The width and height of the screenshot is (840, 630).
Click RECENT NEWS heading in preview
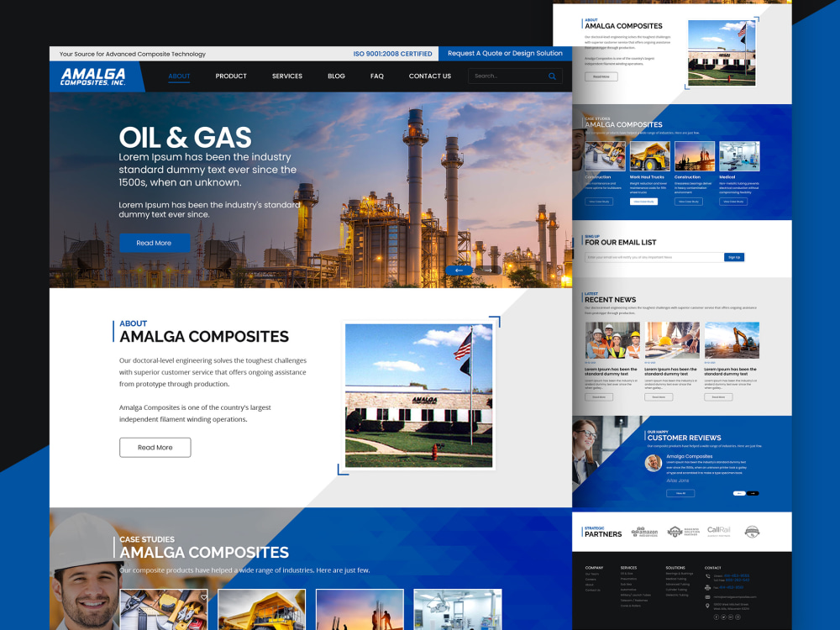[610, 300]
